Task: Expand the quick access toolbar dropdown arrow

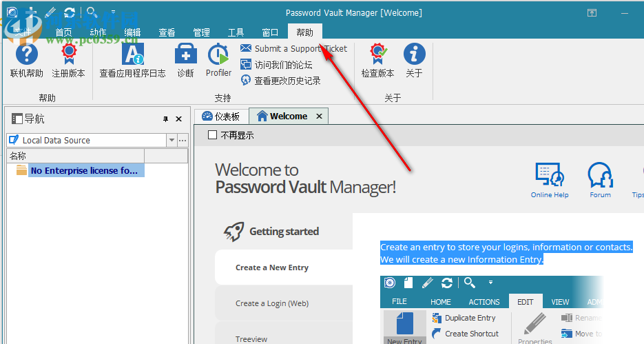Action: tap(114, 12)
